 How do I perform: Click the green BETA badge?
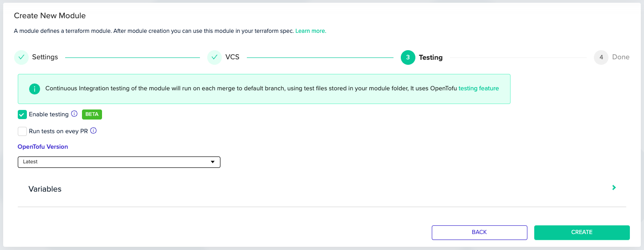click(x=92, y=114)
